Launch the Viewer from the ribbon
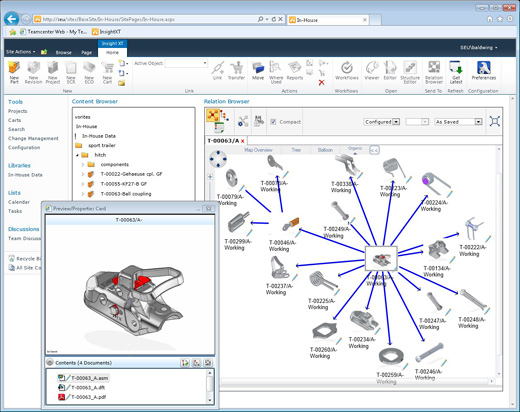This screenshot has width=520, height=412. click(372, 71)
